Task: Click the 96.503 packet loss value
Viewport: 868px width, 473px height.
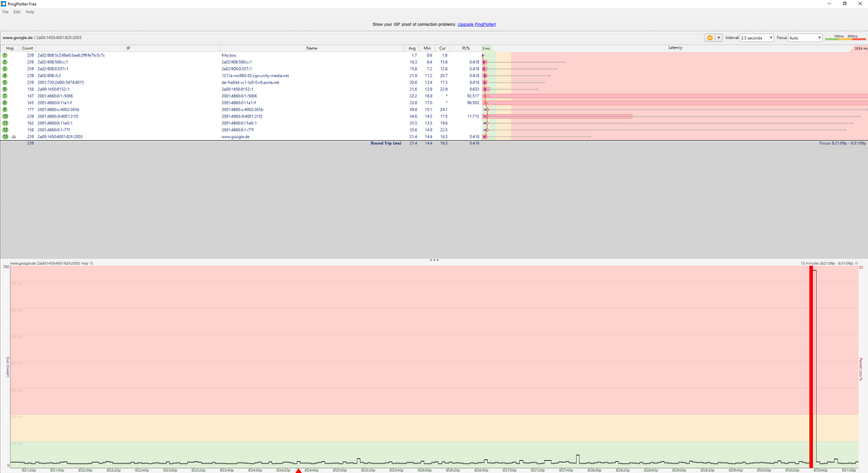Action: [x=473, y=103]
